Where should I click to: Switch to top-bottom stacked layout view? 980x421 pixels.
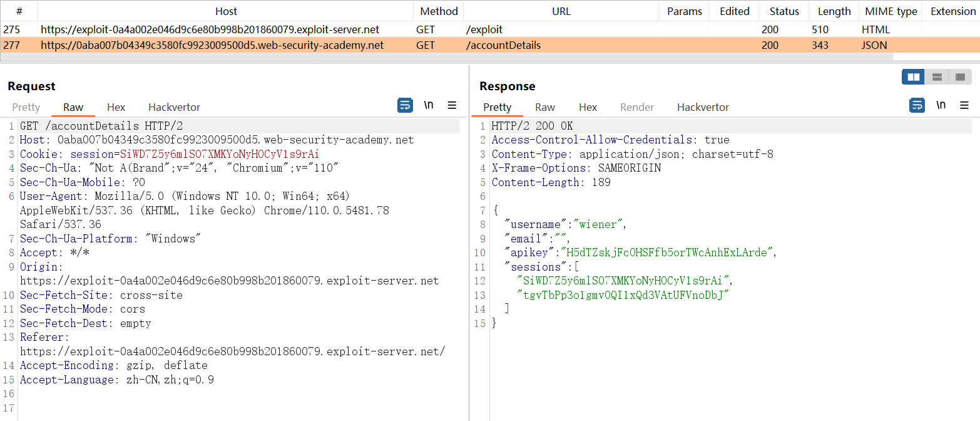click(937, 77)
